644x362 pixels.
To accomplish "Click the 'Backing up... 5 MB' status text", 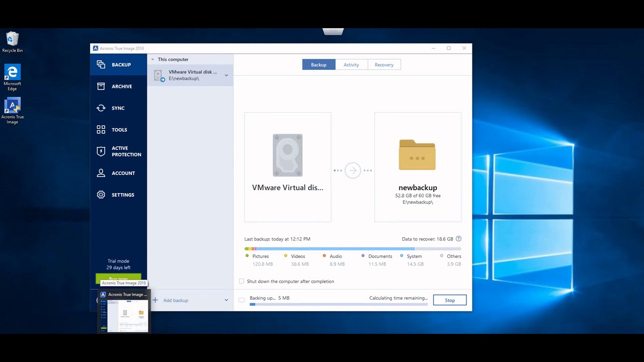I will [270, 298].
